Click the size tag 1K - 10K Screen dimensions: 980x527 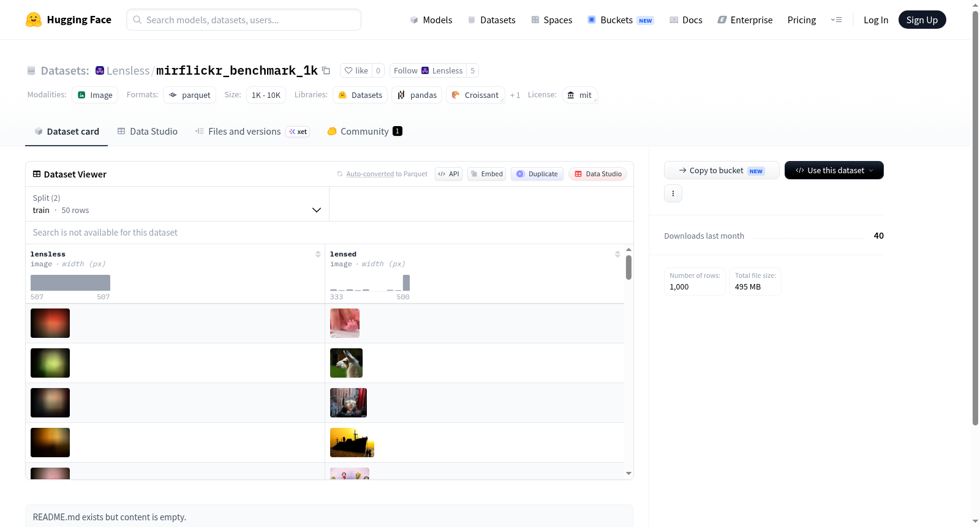pyautogui.click(x=266, y=95)
